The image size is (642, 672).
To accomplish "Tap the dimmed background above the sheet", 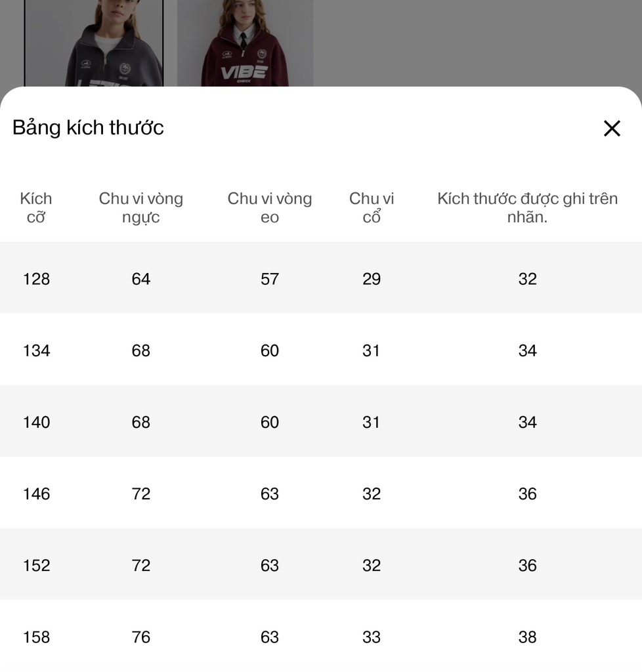I will [476, 43].
